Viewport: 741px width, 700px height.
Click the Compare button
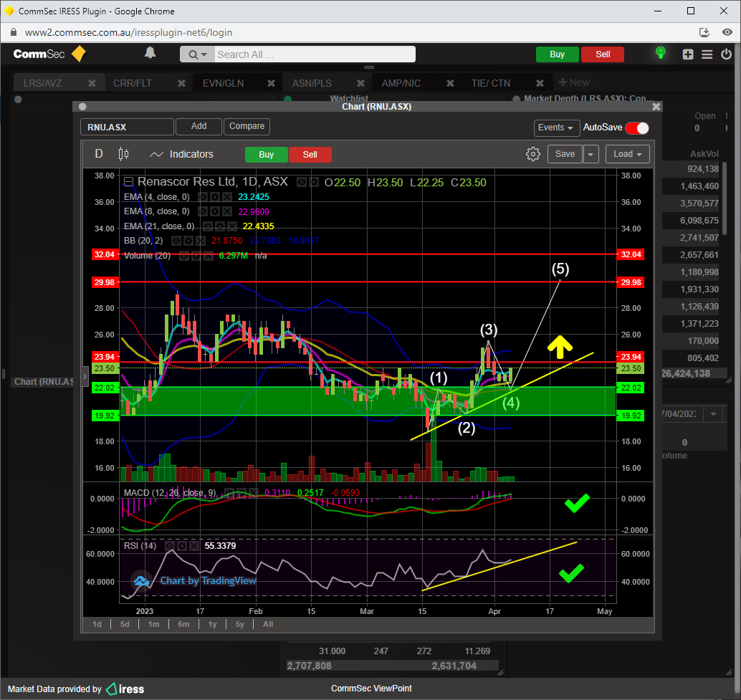(247, 126)
